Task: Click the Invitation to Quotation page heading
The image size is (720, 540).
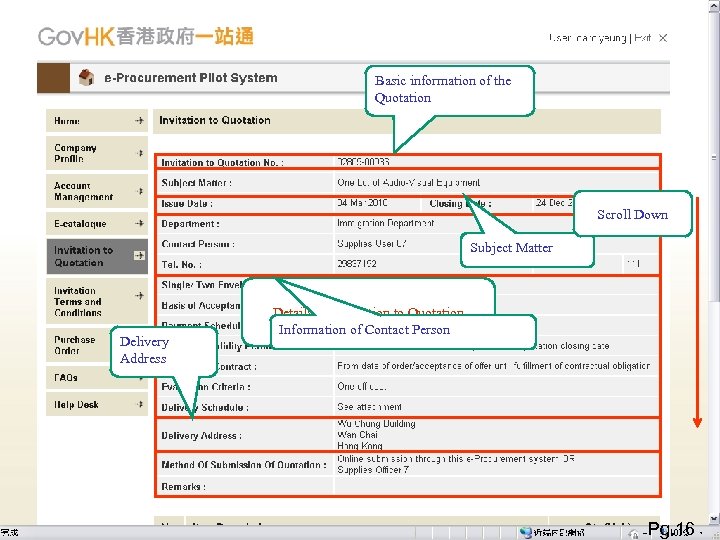Action: click(214, 120)
